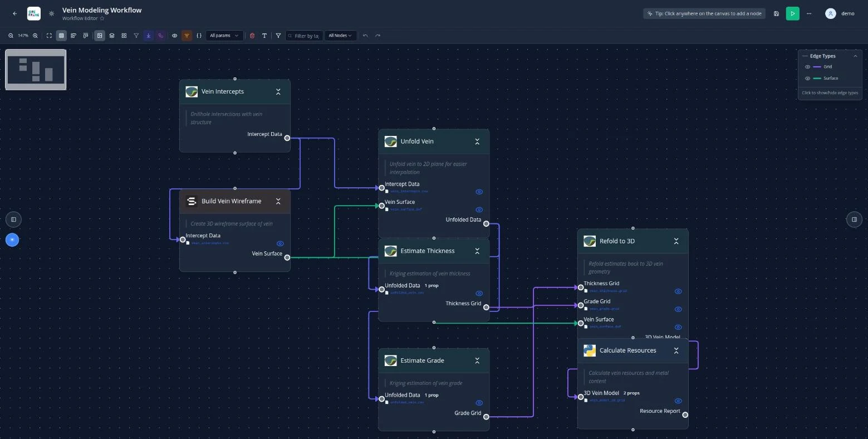Click the funnel icon beside tag filter
Screen dimensions: 868x439
click(278, 36)
